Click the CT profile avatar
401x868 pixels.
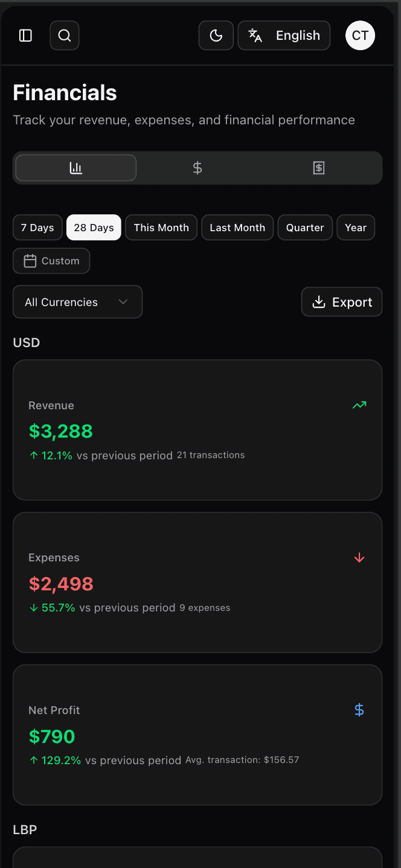point(360,35)
